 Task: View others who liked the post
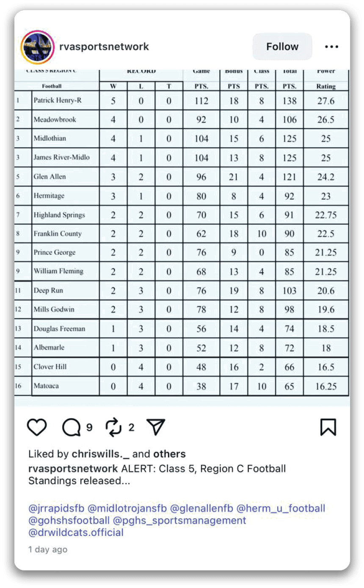tap(169, 454)
